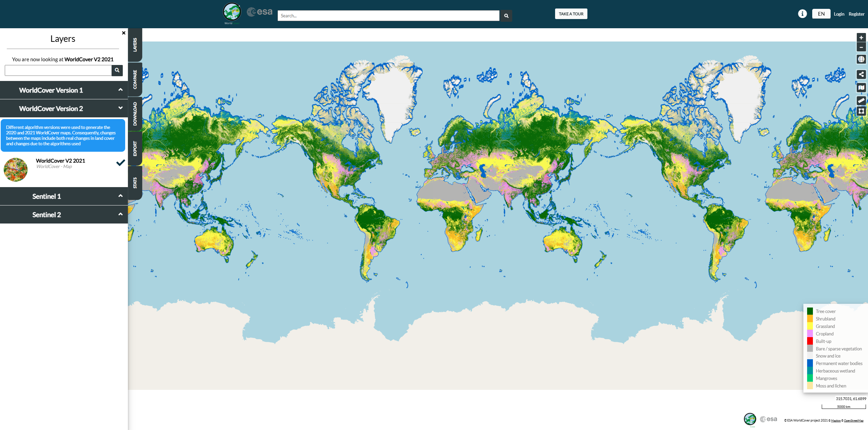Switch to the STATS side tab
868x430 pixels.
click(x=135, y=183)
